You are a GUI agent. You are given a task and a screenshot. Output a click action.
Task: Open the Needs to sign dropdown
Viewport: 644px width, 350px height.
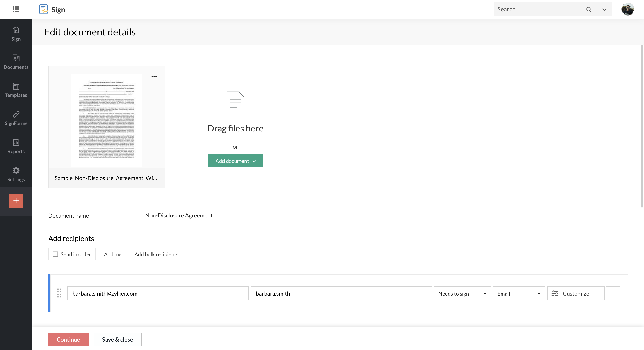pos(462,293)
